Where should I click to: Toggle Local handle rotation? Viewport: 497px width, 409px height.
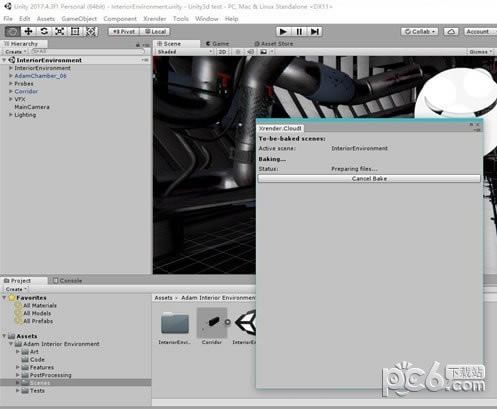pos(155,32)
